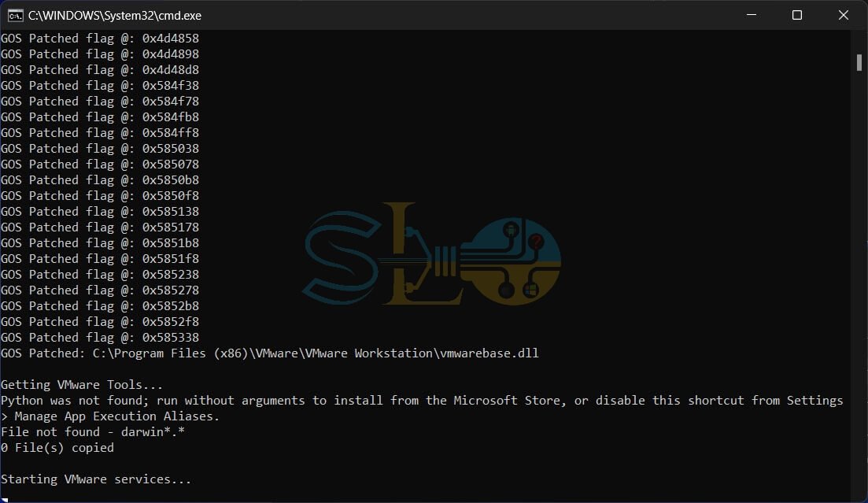Close the cmd.exe window
868x503 pixels.
[x=843, y=15]
